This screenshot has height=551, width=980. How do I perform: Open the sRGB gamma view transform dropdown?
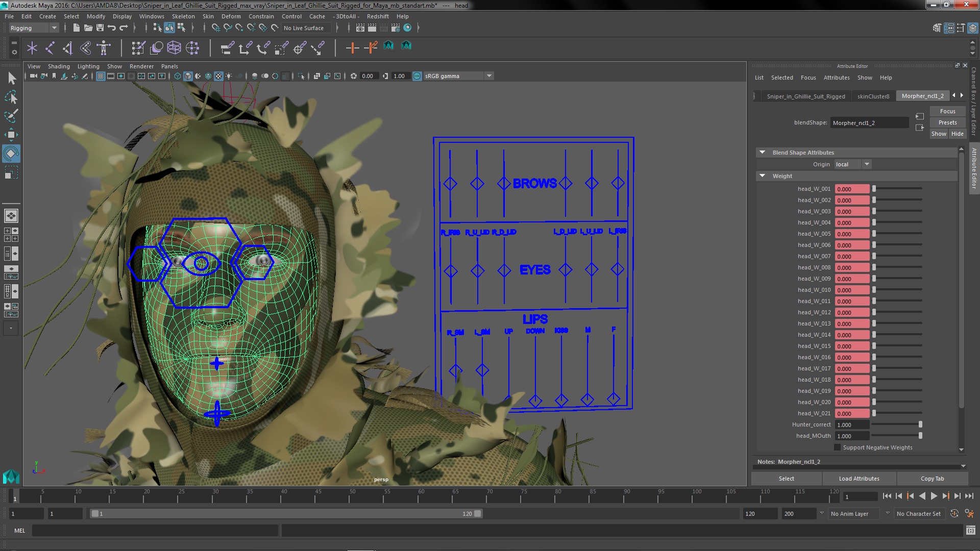(458, 76)
